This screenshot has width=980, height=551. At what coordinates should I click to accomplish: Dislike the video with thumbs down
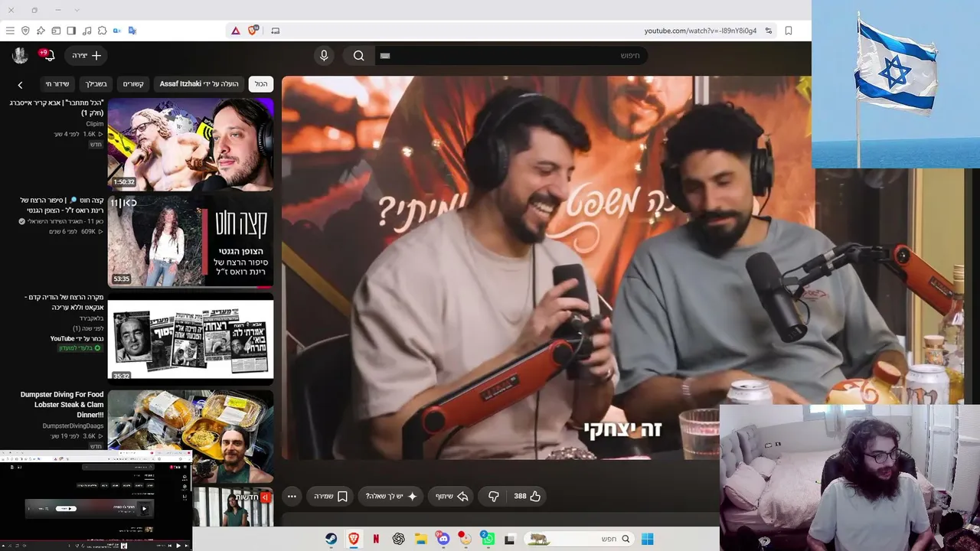(x=494, y=496)
